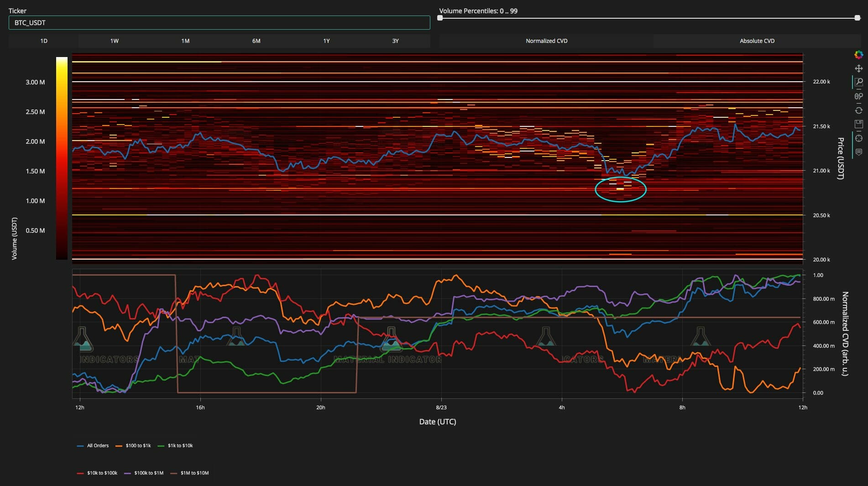Click the 3.00 M volume scale label
868x486 pixels.
pos(35,82)
